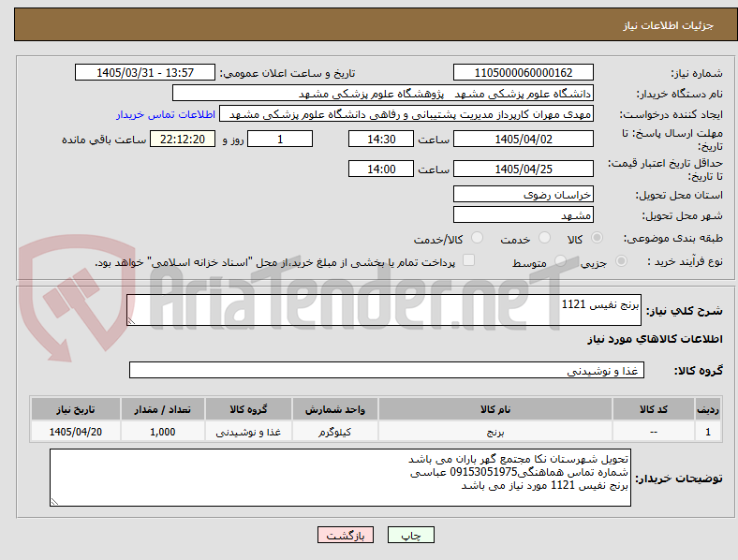Image resolution: width=738 pixels, height=560 pixels.
Task: Click the remaining time field 22:12:20
Action: coord(183,139)
